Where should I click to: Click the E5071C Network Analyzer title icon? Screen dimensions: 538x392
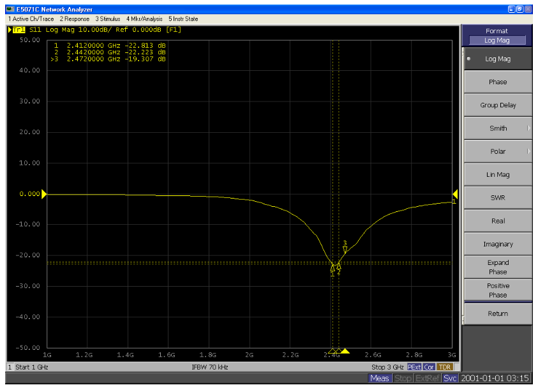pos(11,9)
